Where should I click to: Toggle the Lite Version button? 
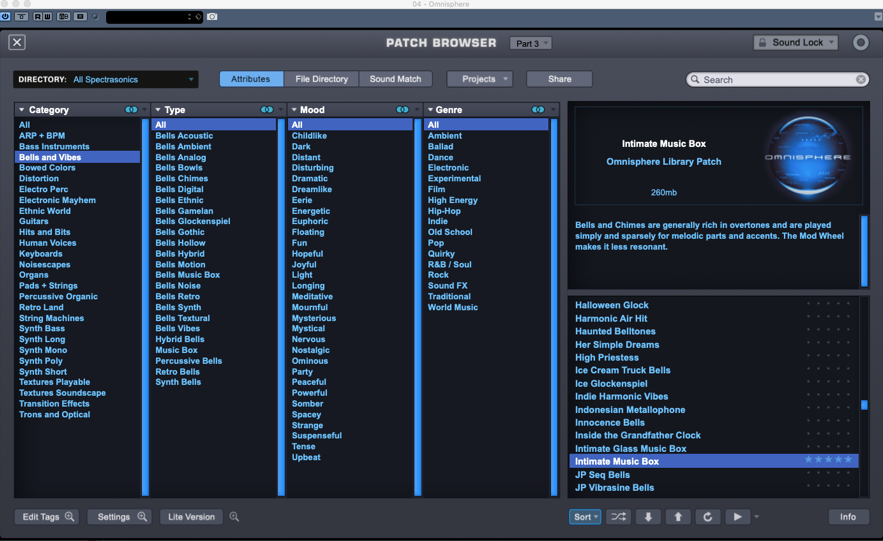(x=191, y=517)
